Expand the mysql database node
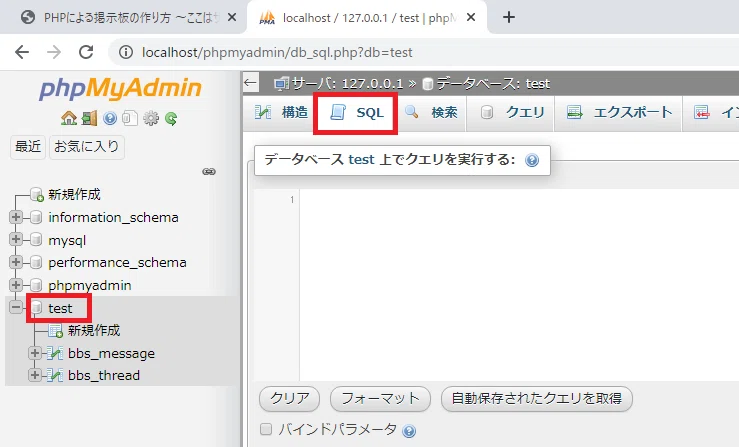The width and height of the screenshot is (739, 447). tap(16, 239)
